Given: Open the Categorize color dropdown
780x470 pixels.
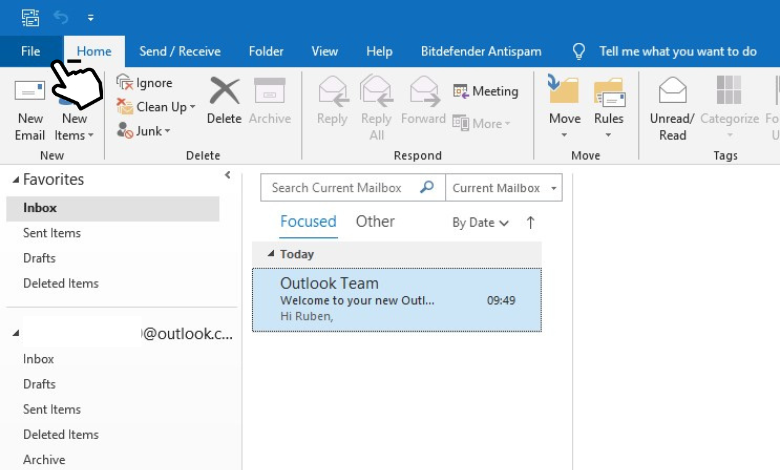Looking at the screenshot, I should [x=729, y=135].
